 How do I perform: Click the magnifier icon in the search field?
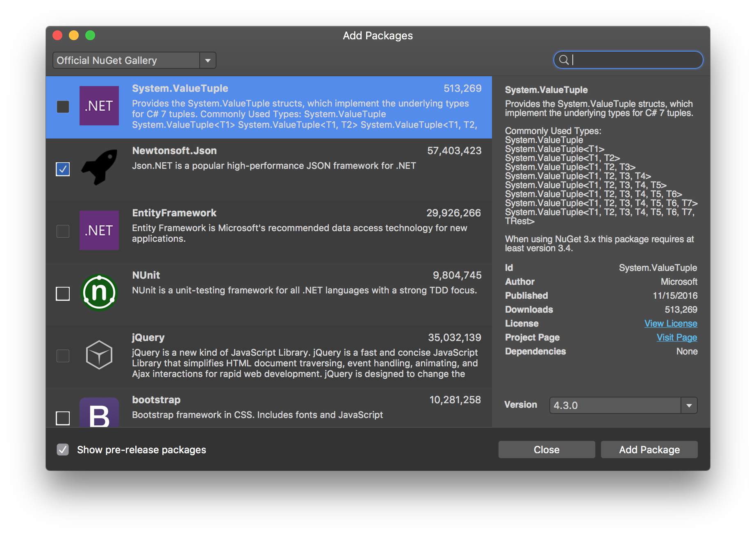click(565, 60)
